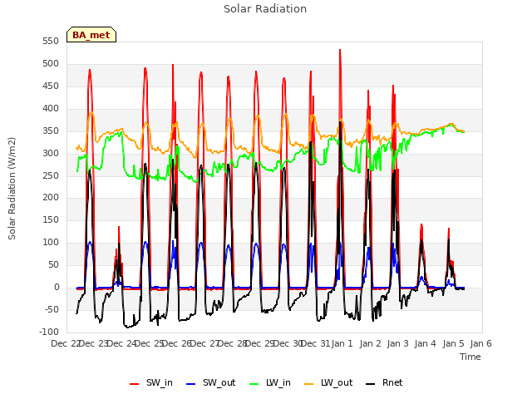532x399 pixels.
Task: Click the 50 y-axis tick label
Action: [x=53, y=264]
